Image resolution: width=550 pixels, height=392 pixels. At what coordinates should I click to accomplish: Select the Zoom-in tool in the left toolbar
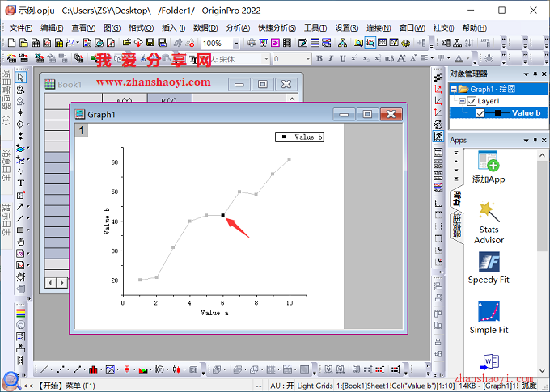point(21,89)
